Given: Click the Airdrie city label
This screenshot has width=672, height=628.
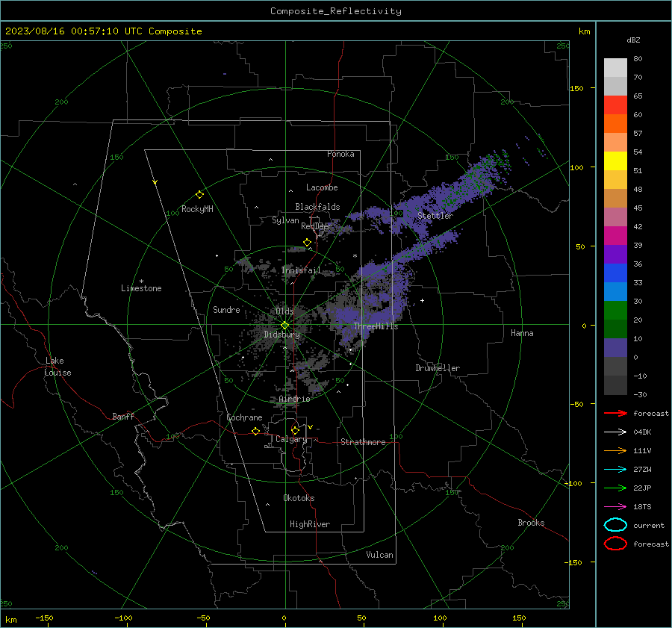Looking at the screenshot, I should 294,399.
